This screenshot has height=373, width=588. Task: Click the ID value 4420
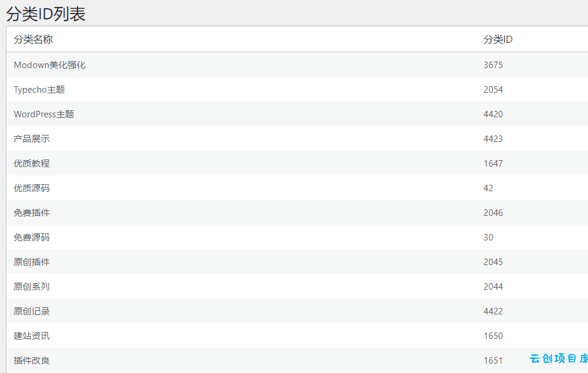coord(493,114)
